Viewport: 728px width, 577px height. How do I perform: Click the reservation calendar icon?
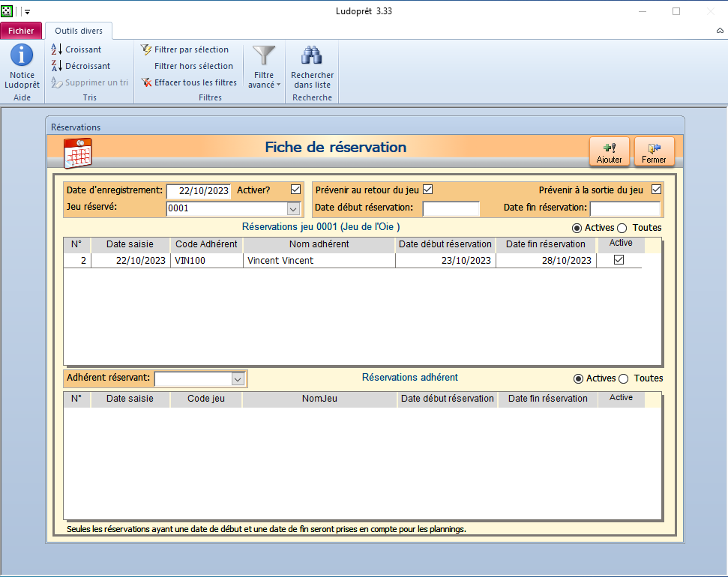point(78,152)
